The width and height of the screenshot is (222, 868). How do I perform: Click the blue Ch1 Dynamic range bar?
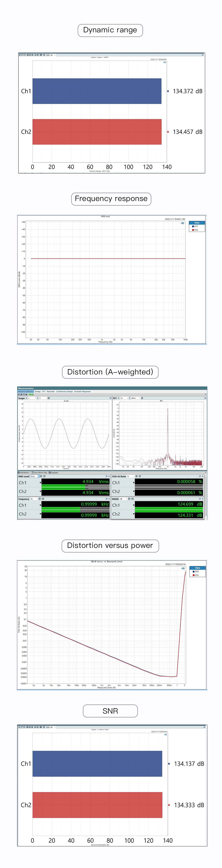(x=97, y=91)
